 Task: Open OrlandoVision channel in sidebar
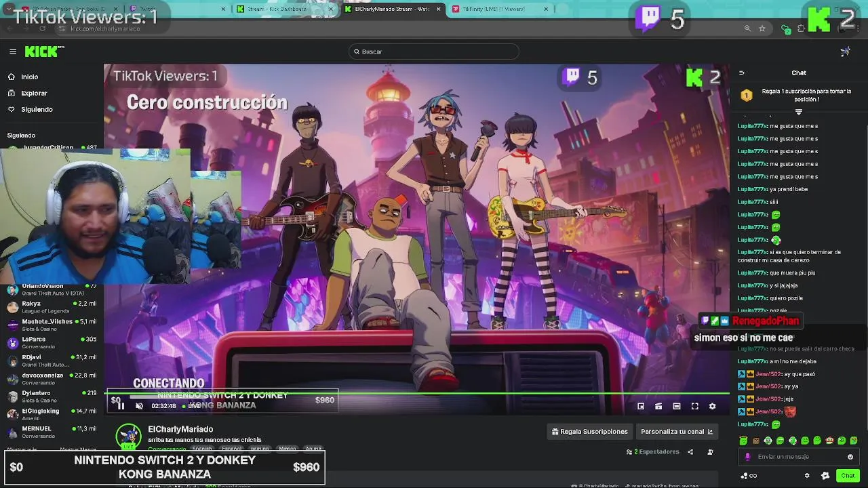pos(51,289)
